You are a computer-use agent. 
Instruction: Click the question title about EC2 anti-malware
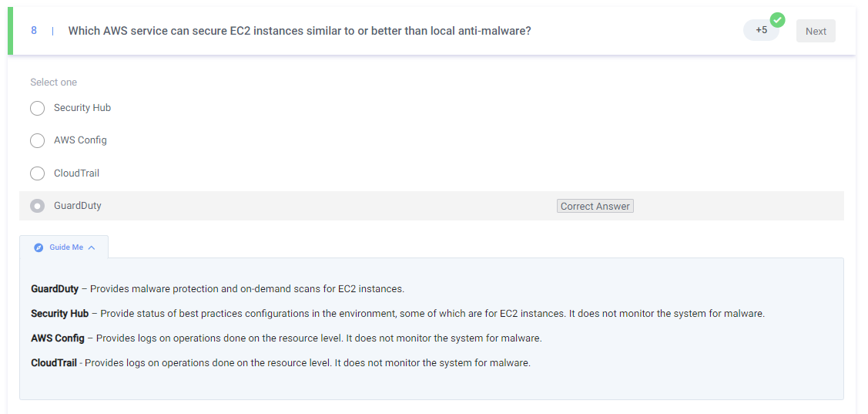[x=299, y=31]
